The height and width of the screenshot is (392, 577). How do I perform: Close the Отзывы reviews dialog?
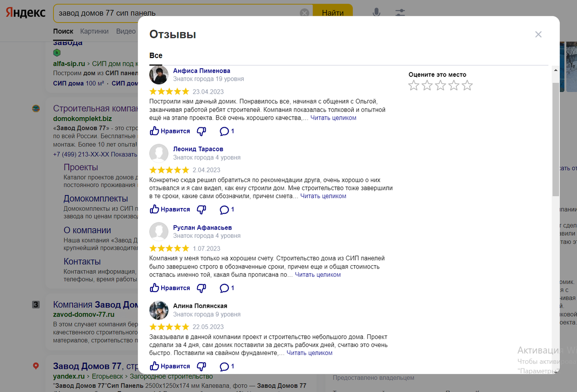(539, 35)
